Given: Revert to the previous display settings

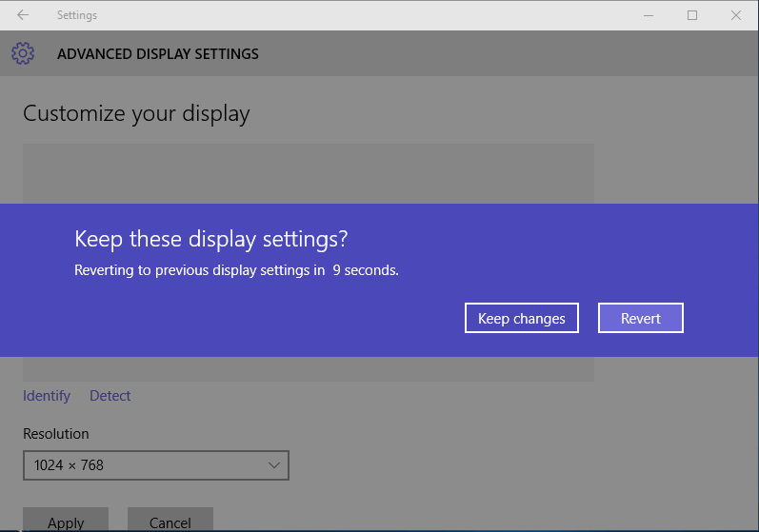Looking at the screenshot, I should click(x=640, y=318).
